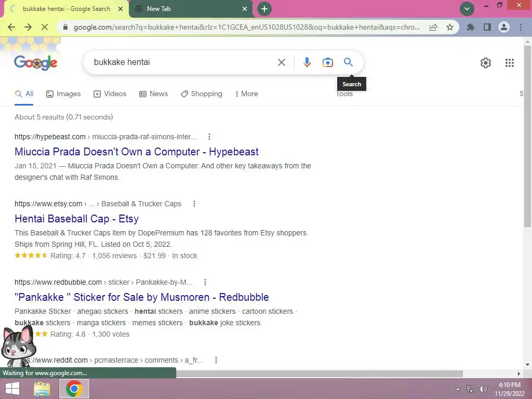
Task: Search by image with the camera icon
Action: 328,62
